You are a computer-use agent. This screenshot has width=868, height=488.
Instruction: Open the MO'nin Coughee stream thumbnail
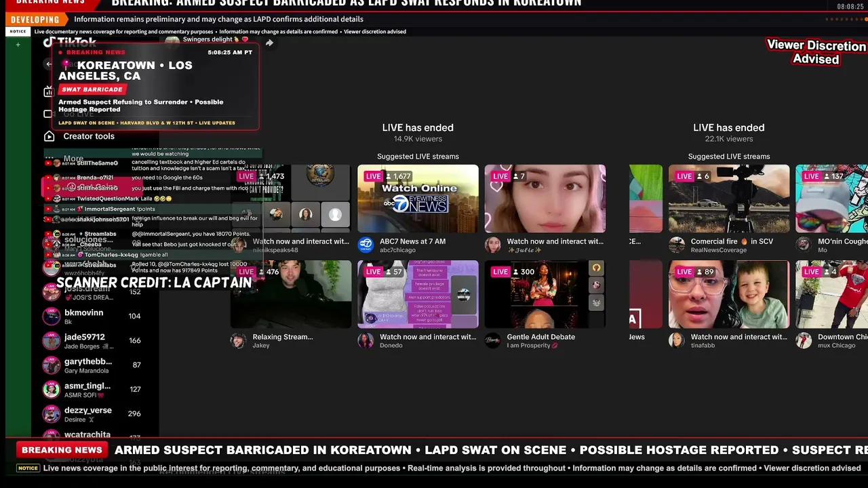click(831, 199)
